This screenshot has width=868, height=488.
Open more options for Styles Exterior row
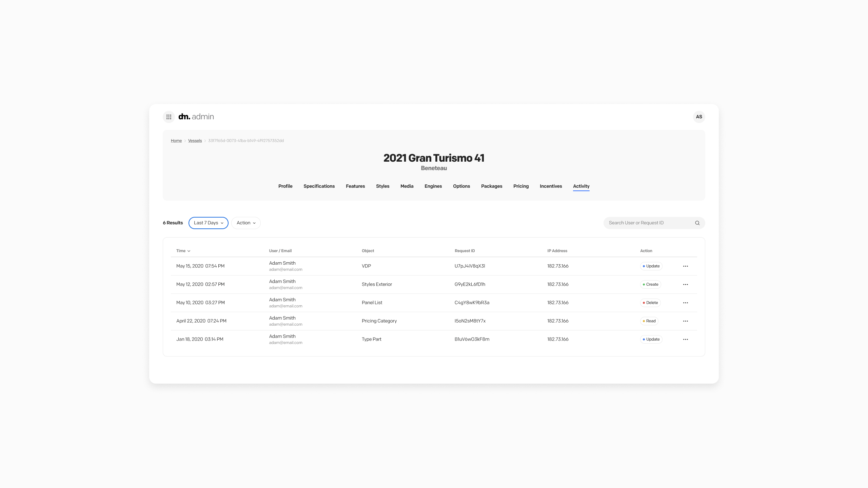(685, 284)
